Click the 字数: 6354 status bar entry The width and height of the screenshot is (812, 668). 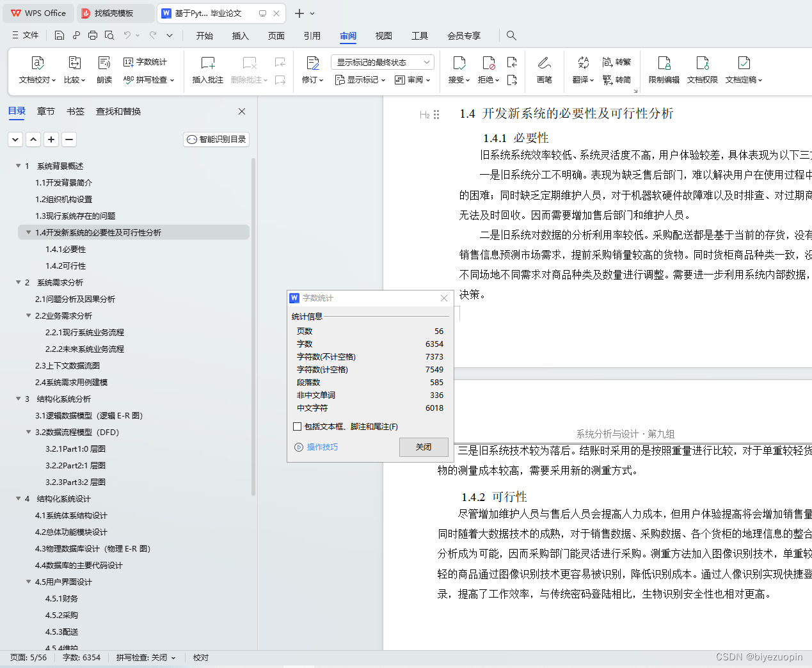[81, 657]
